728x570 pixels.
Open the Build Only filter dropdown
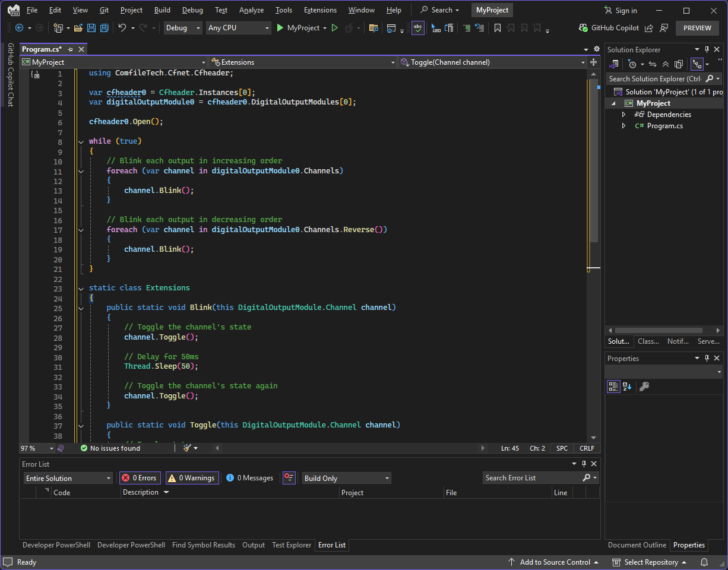pyautogui.click(x=346, y=478)
